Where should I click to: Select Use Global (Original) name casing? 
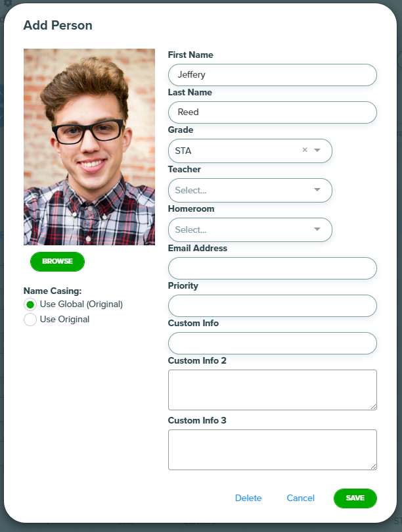click(30, 304)
